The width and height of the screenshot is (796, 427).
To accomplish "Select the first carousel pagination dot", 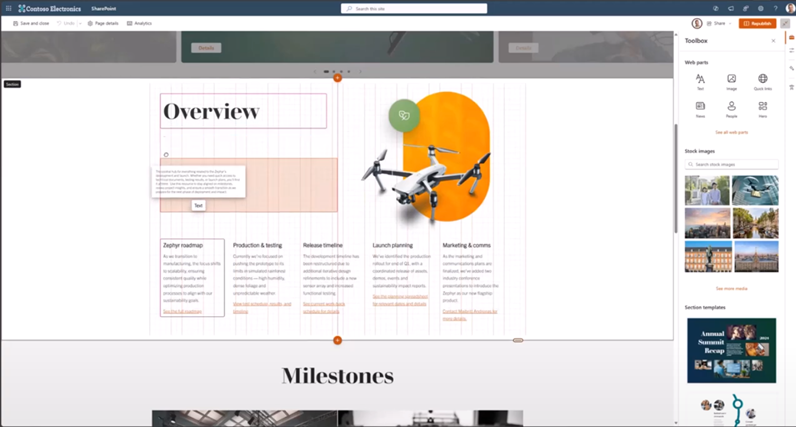I will [x=326, y=72].
